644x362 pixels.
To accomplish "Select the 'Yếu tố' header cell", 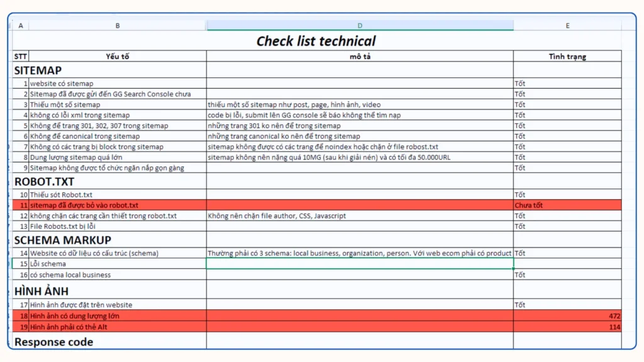I will click(x=118, y=56).
